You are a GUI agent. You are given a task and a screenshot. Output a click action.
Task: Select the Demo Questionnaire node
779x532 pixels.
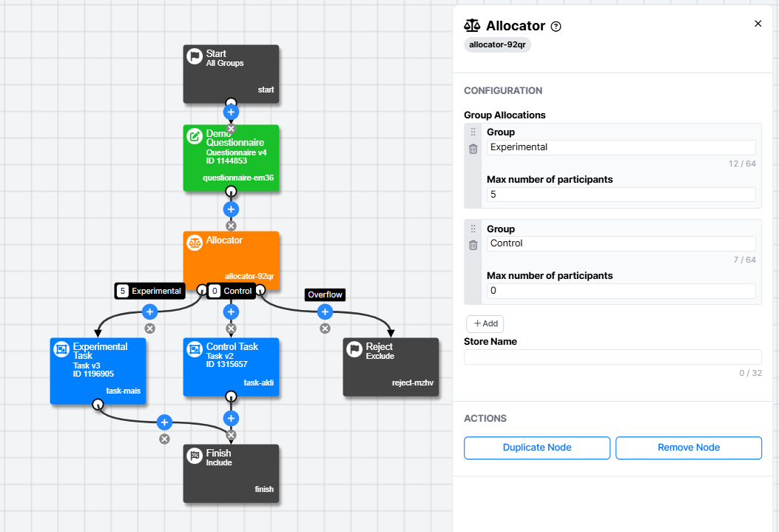(231, 158)
